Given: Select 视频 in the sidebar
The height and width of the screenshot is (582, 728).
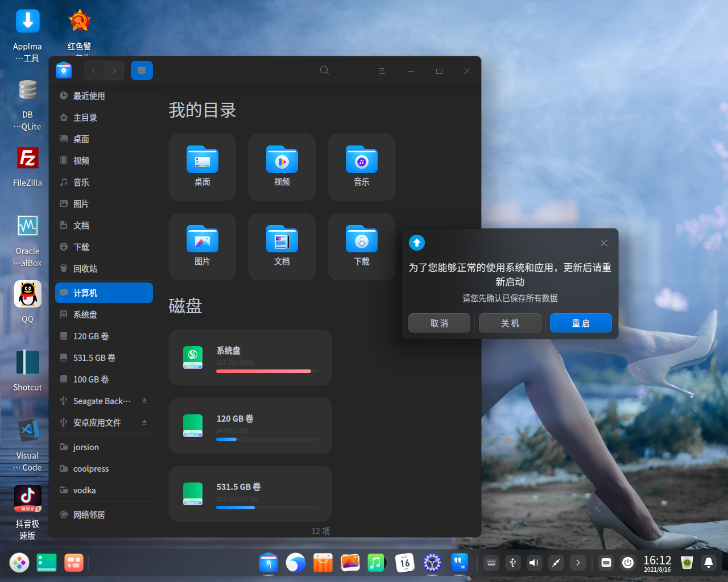Looking at the screenshot, I should (104, 161).
